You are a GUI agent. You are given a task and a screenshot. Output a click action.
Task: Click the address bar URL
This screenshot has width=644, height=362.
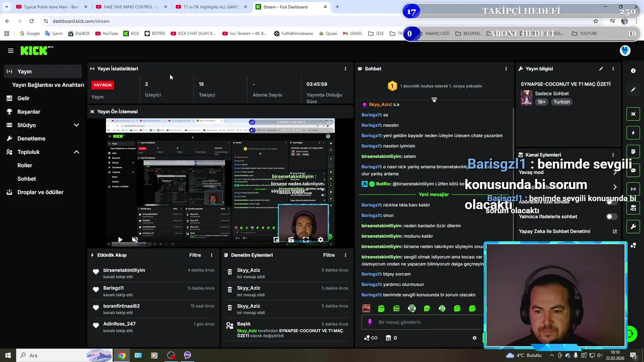tap(81, 21)
